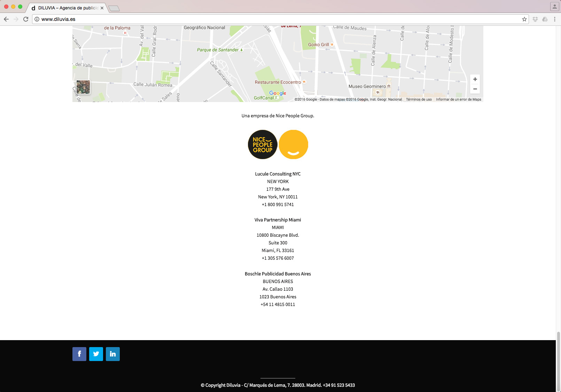
Task: Reload the current page
Action: click(x=26, y=19)
